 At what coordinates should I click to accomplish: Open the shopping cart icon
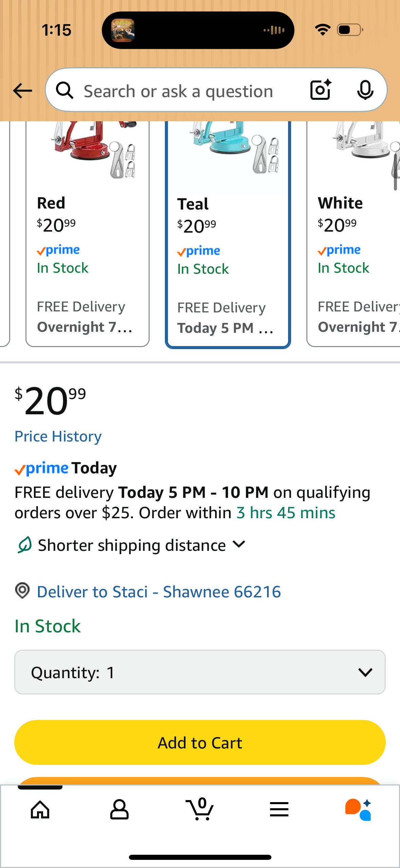click(200, 810)
